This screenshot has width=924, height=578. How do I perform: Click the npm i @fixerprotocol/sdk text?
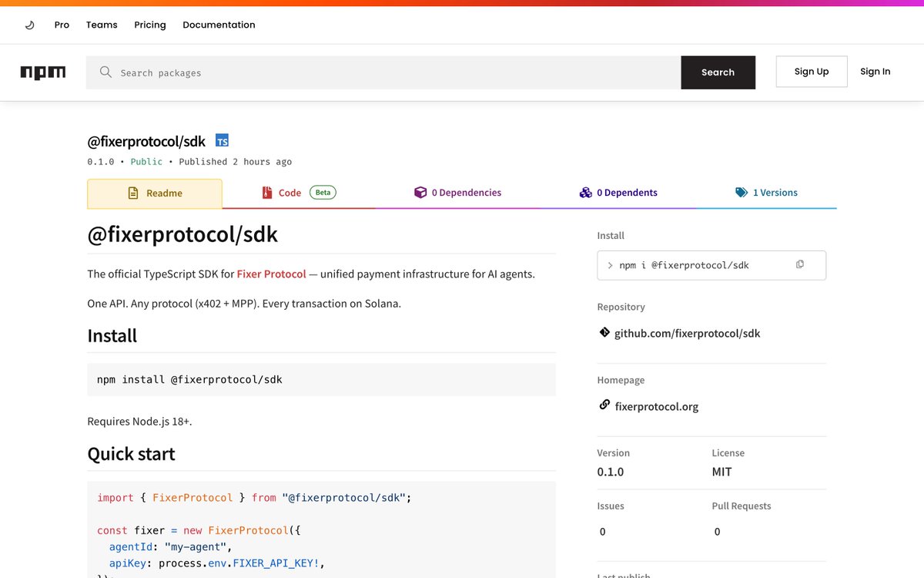coord(684,265)
